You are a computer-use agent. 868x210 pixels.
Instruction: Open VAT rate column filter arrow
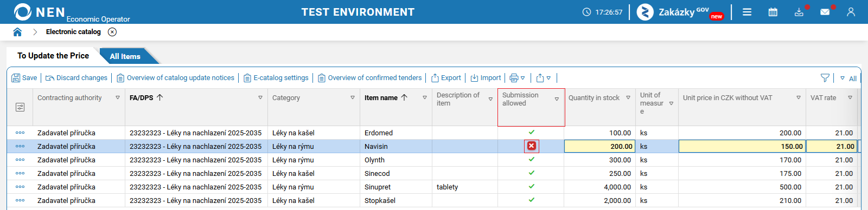[x=850, y=97]
